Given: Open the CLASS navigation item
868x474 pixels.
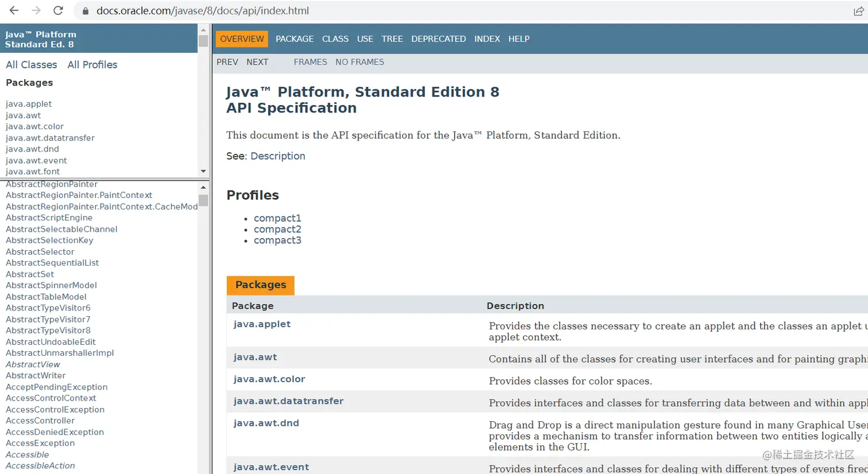Looking at the screenshot, I should [335, 39].
